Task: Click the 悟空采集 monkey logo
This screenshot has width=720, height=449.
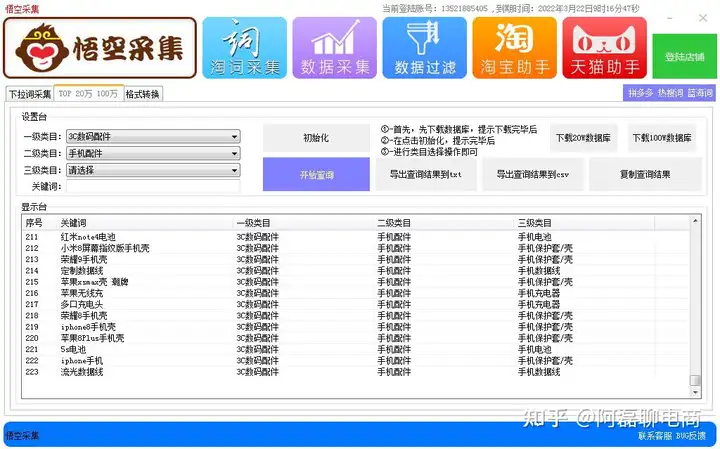Action: (x=100, y=48)
